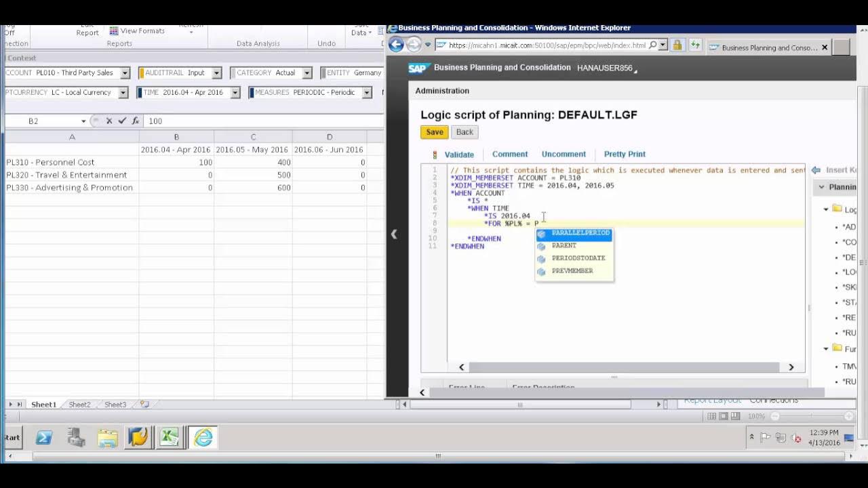
Task: Click the compatibility view refresh icon
Action: (695, 45)
